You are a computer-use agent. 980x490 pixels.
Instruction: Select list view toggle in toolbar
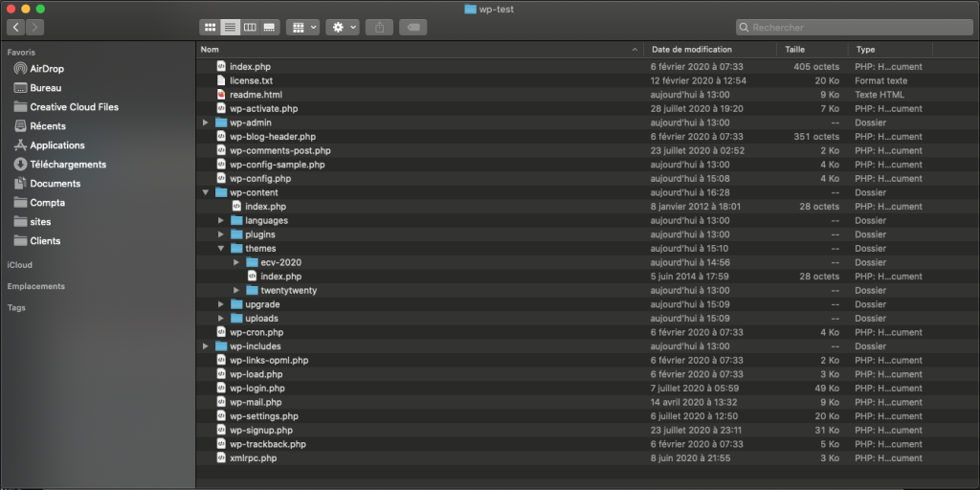pos(230,28)
